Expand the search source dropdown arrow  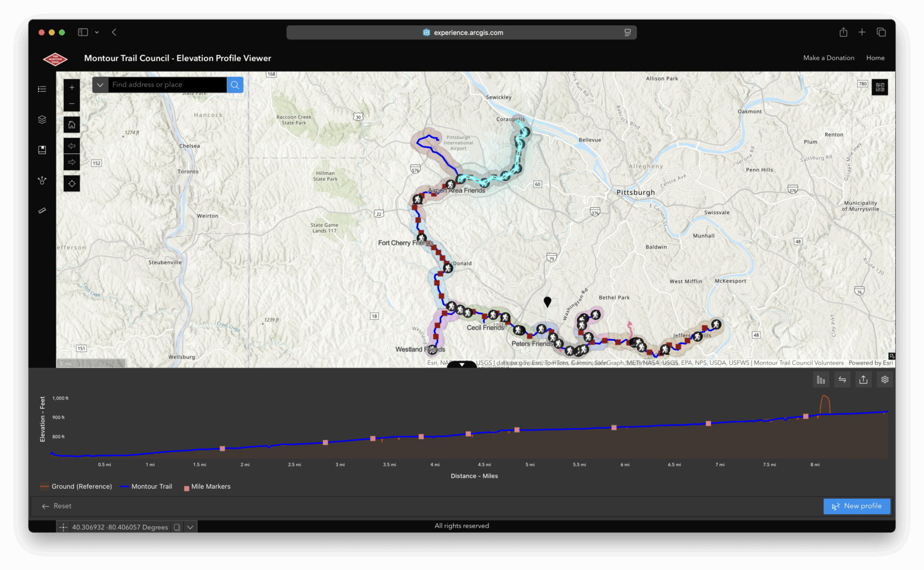click(100, 85)
